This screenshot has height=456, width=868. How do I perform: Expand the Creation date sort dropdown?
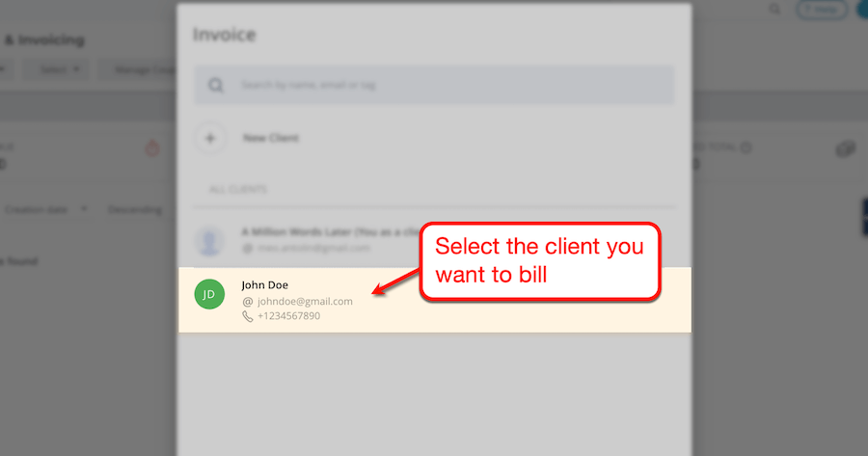(x=46, y=210)
